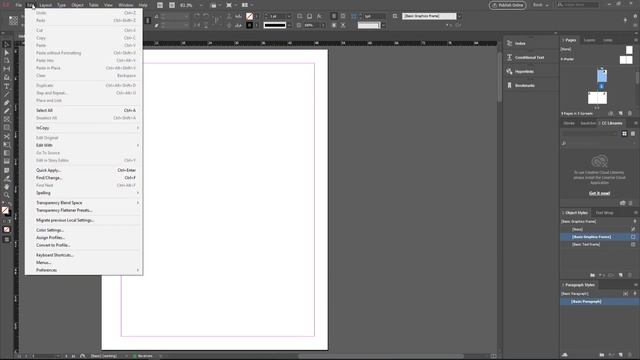Choose Find/Change from Edit menu
Screen dimensions: 640x360
[x=84, y=178]
